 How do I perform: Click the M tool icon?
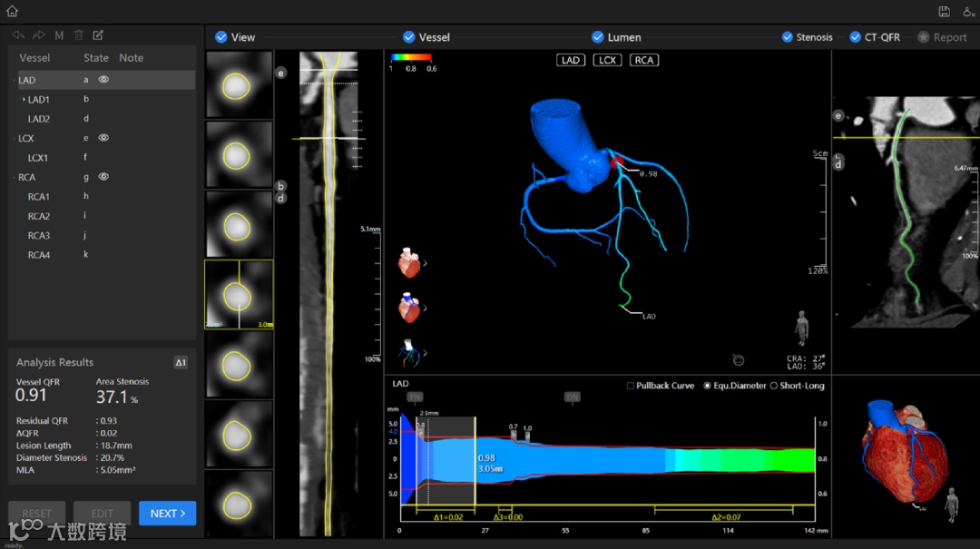(x=59, y=35)
